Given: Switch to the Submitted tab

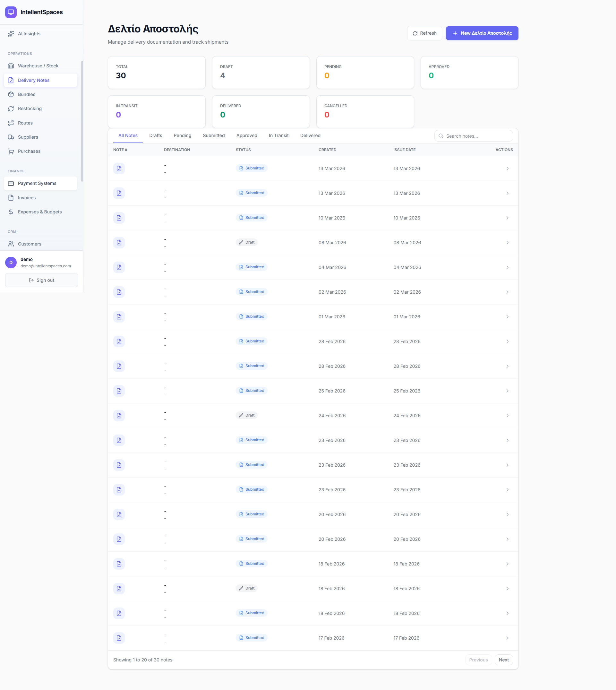Looking at the screenshot, I should [x=214, y=135].
